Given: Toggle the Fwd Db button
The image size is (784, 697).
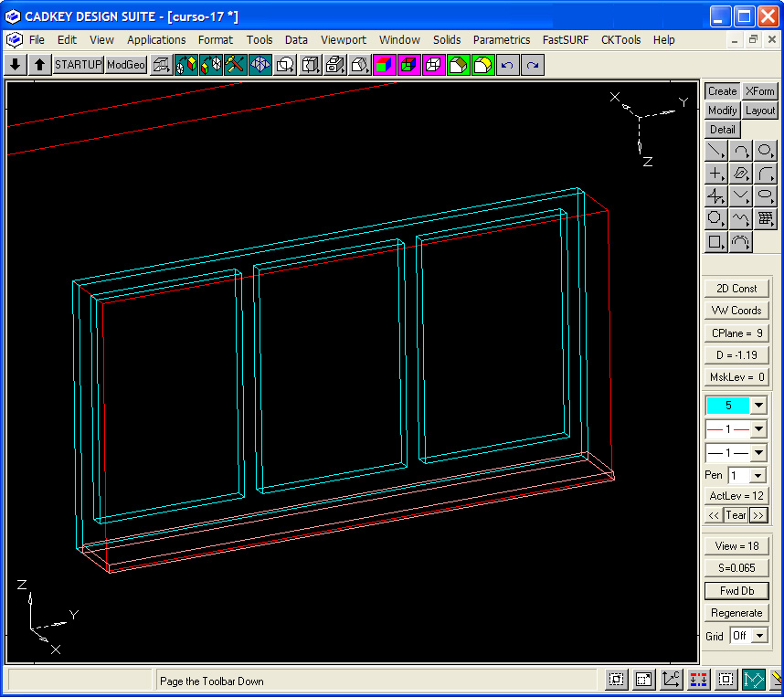Looking at the screenshot, I should click(736, 591).
